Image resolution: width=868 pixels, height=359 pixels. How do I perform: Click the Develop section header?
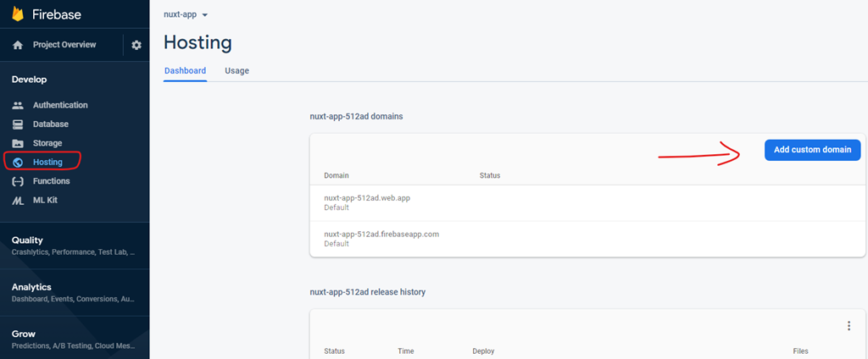pos(29,80)
